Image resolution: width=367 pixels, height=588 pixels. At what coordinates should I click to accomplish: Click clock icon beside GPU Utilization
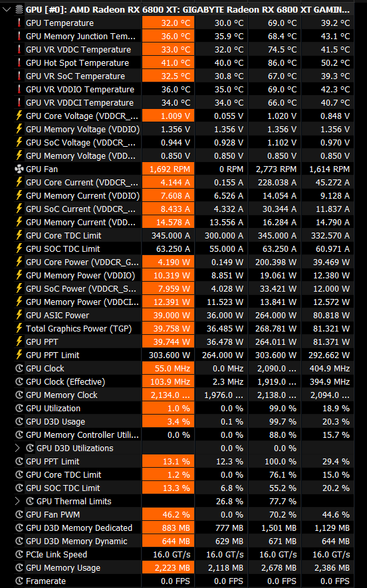pos(19,408)
